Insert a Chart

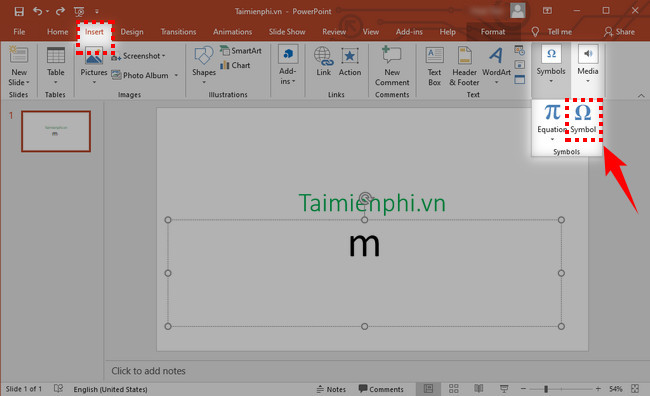[x=235, y=65]
